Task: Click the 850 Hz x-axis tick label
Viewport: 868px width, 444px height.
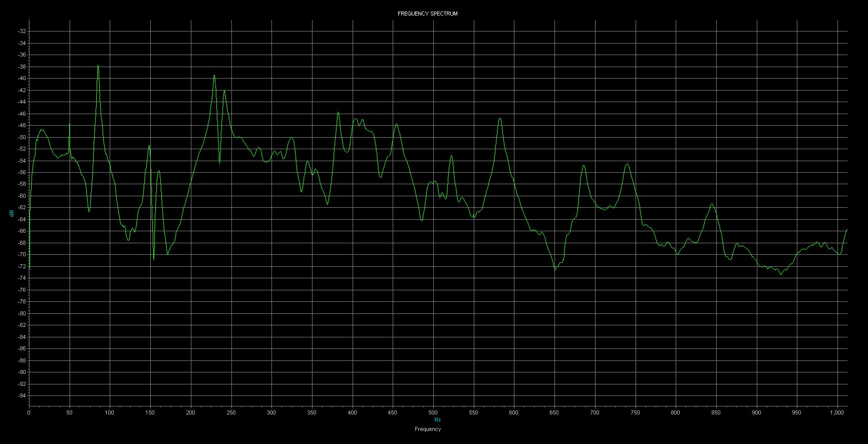Action: [716, 413]
